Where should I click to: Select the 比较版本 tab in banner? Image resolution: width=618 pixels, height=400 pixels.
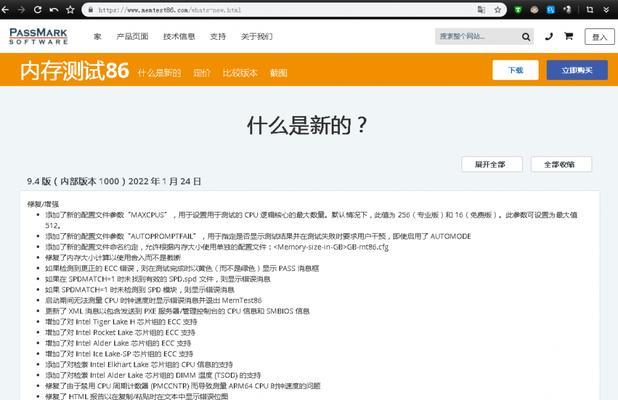tap(240, 73)
